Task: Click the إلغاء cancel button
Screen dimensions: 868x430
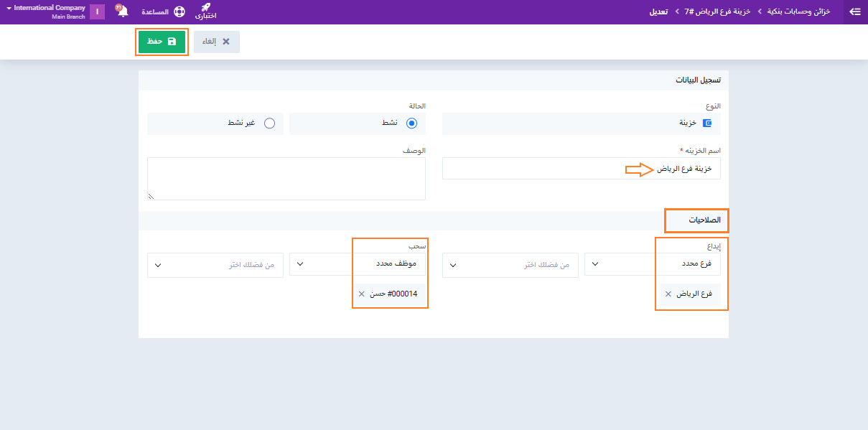Action: [x=216, y=42]
